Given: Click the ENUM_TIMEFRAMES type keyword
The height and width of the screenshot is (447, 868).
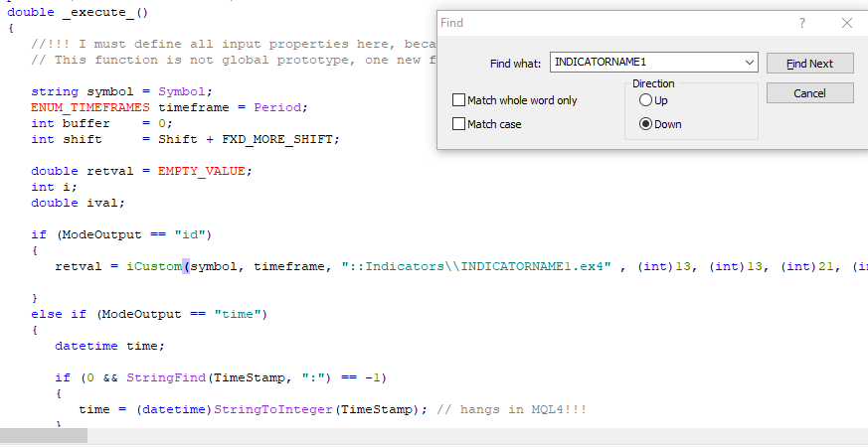Looking at the screenshot, I should coord(90,107).
